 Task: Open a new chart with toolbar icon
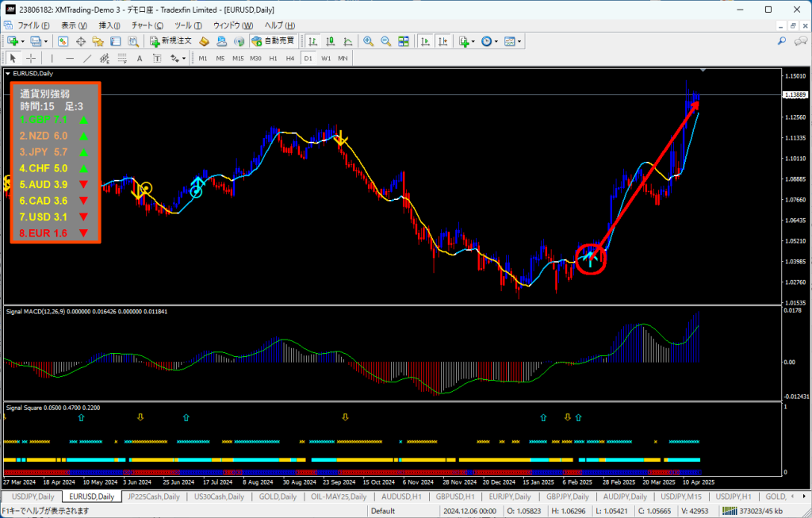pyautogui.click(x=13, y=41)
